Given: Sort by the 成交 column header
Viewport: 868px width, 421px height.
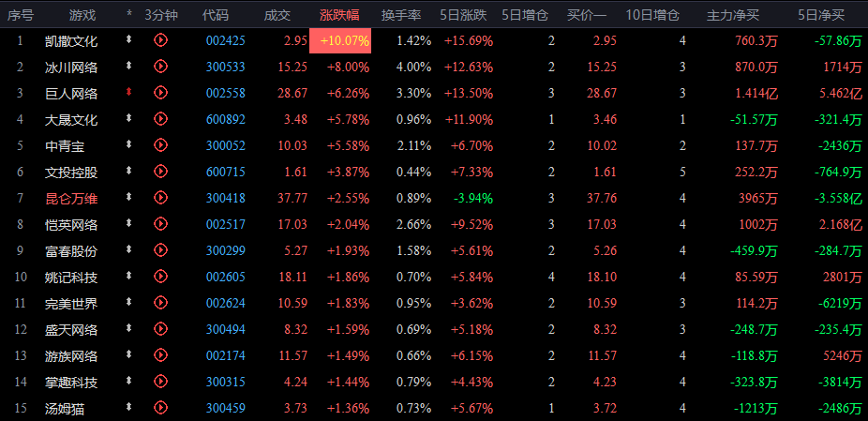Looking at the screenshot, I should 277,15.
